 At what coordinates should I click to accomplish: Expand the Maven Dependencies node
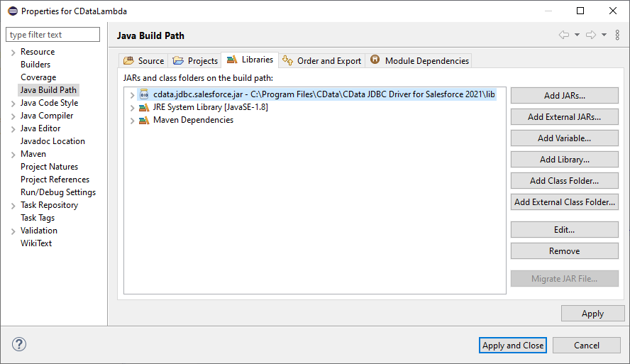point(132,121)
